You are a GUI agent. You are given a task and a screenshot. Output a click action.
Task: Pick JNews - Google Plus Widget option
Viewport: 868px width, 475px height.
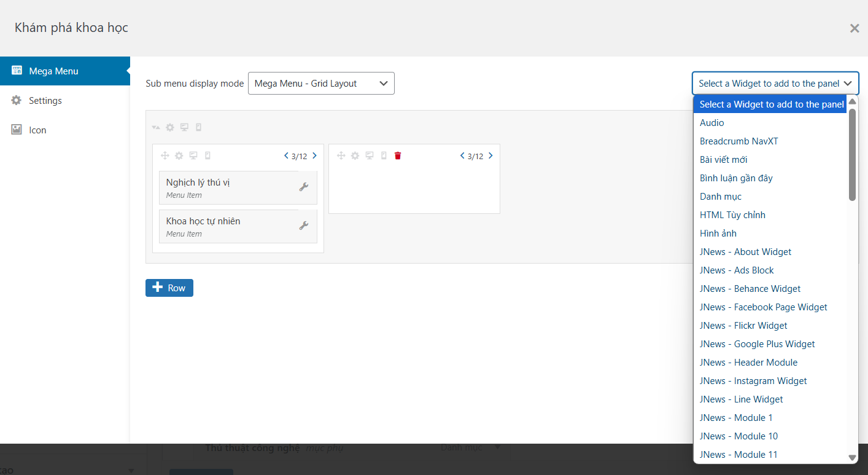[x=770, y=344]
